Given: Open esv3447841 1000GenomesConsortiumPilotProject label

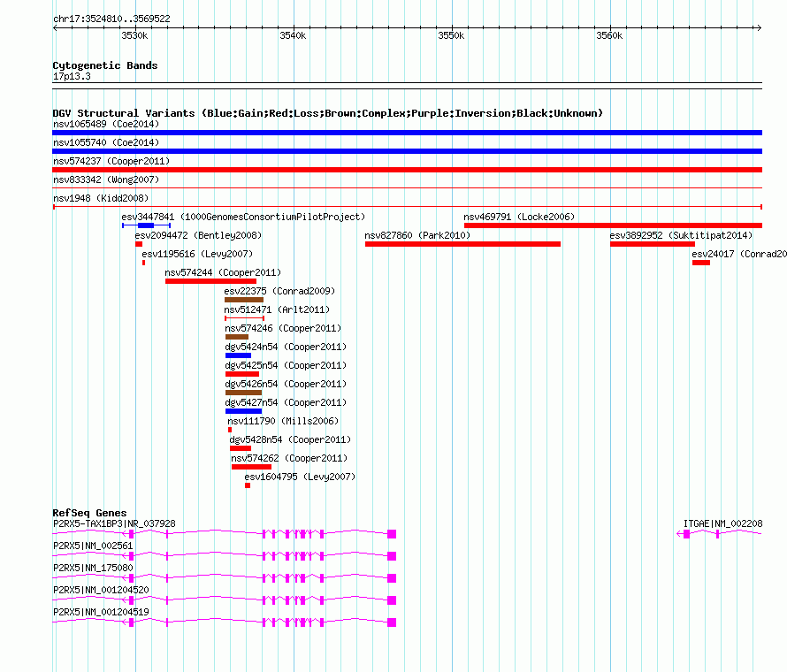Looking at the screenshot, I should pyautogui.click(x=243, y=217).
